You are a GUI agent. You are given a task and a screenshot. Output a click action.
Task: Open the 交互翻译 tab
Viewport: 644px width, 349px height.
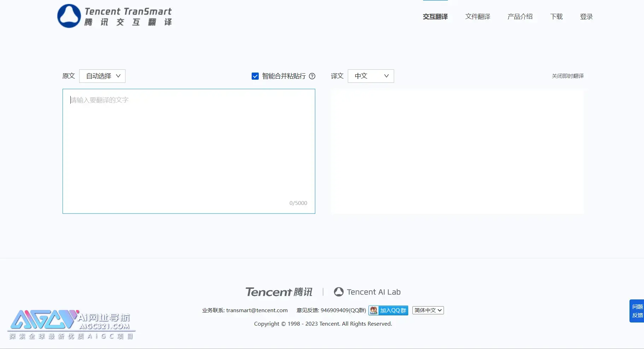point(435,17)
